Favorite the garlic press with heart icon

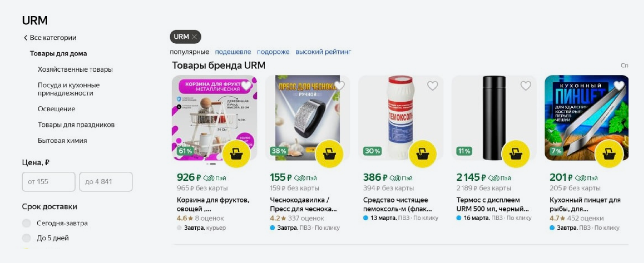pos(339,86)
